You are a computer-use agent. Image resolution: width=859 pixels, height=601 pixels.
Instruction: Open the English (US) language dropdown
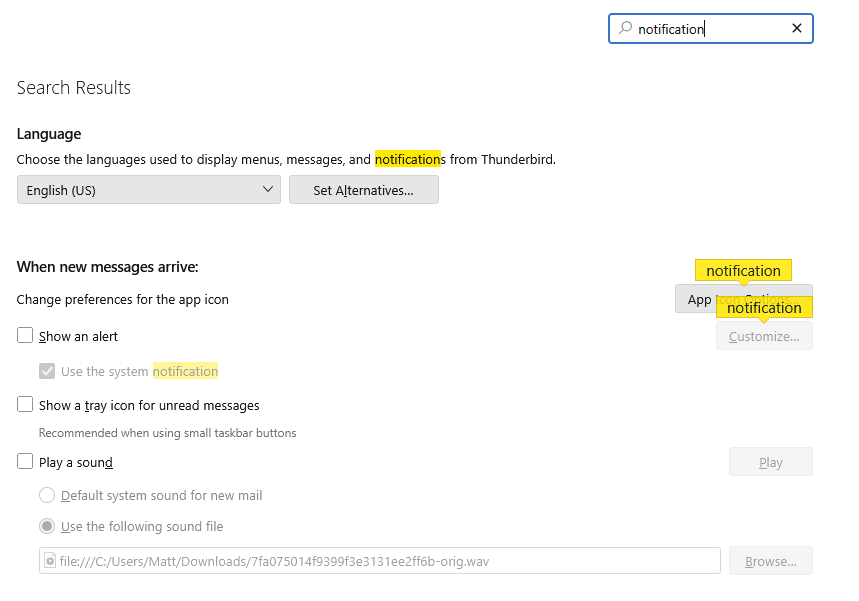tap(148, 190)
